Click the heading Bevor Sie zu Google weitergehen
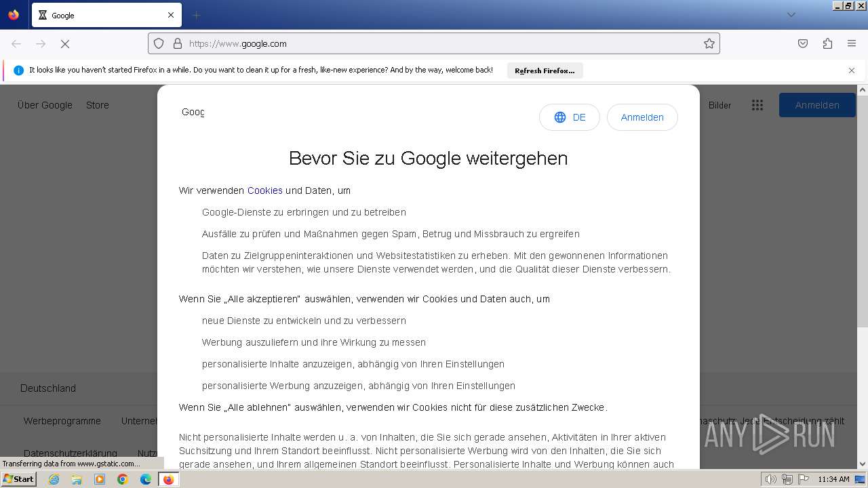 428,158
